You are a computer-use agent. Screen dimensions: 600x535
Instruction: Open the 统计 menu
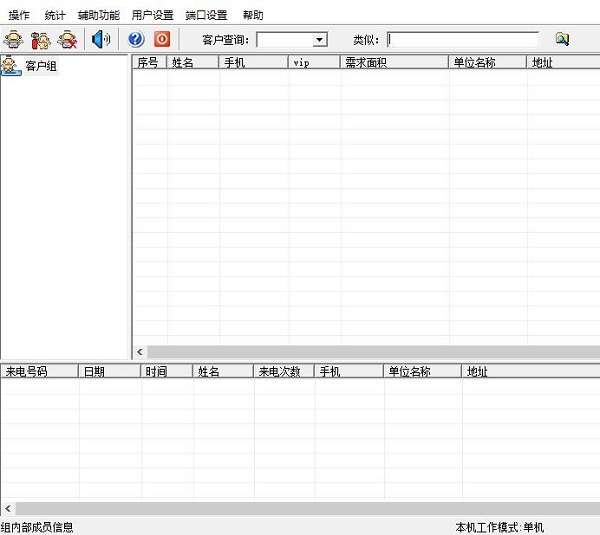[x=55, y=15]
